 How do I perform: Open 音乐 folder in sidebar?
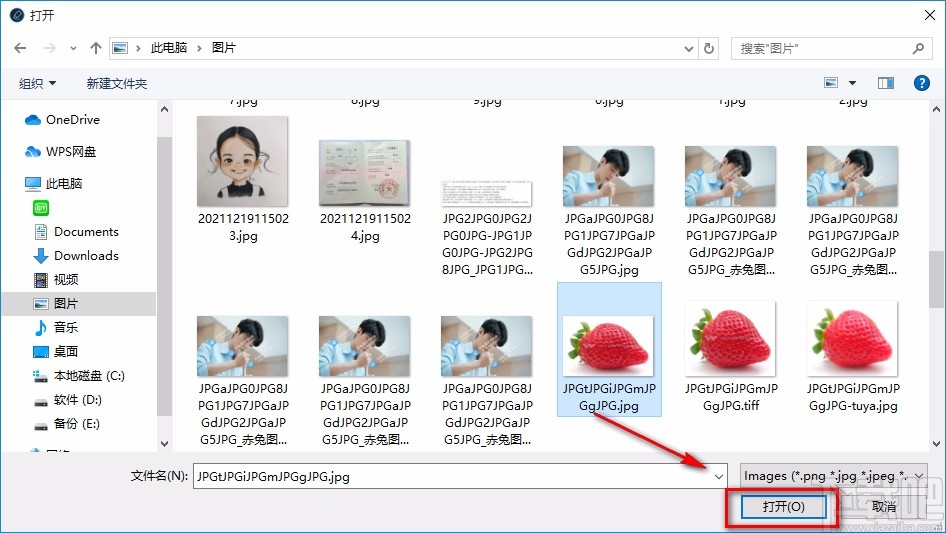(56, 327)
